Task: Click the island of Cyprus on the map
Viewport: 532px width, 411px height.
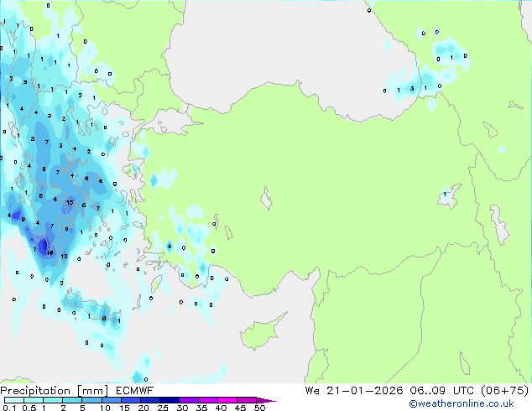Action: pos(261,333)
